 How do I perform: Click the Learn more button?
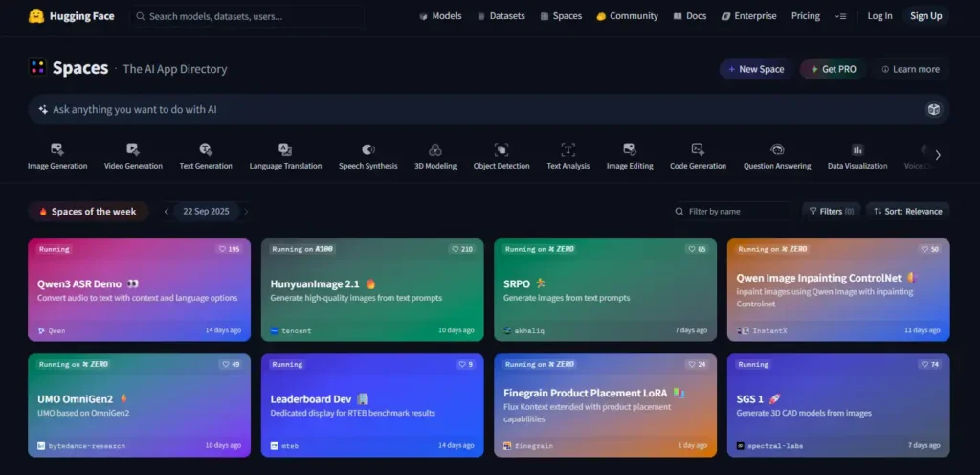911,69
